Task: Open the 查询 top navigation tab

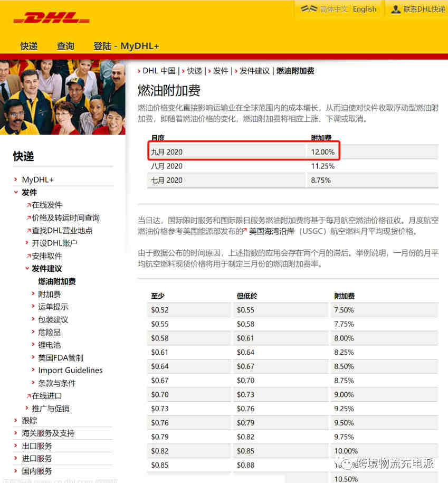Action: tap(65, 46)
